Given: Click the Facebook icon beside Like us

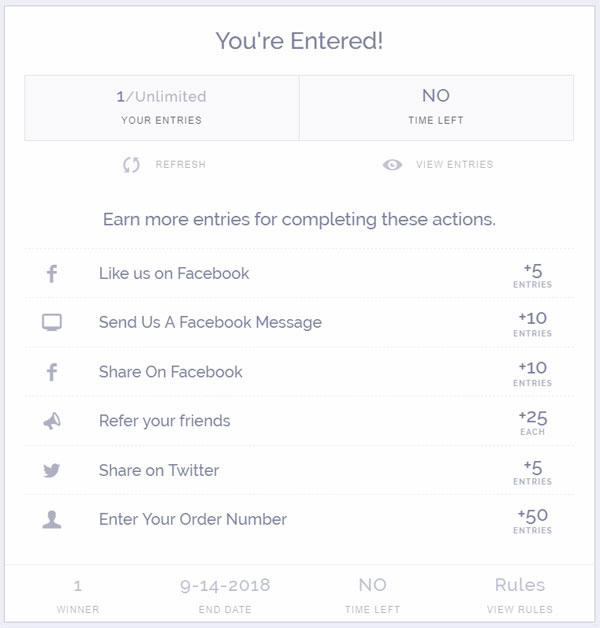Looking at the screenshot, I should [52, 274].
